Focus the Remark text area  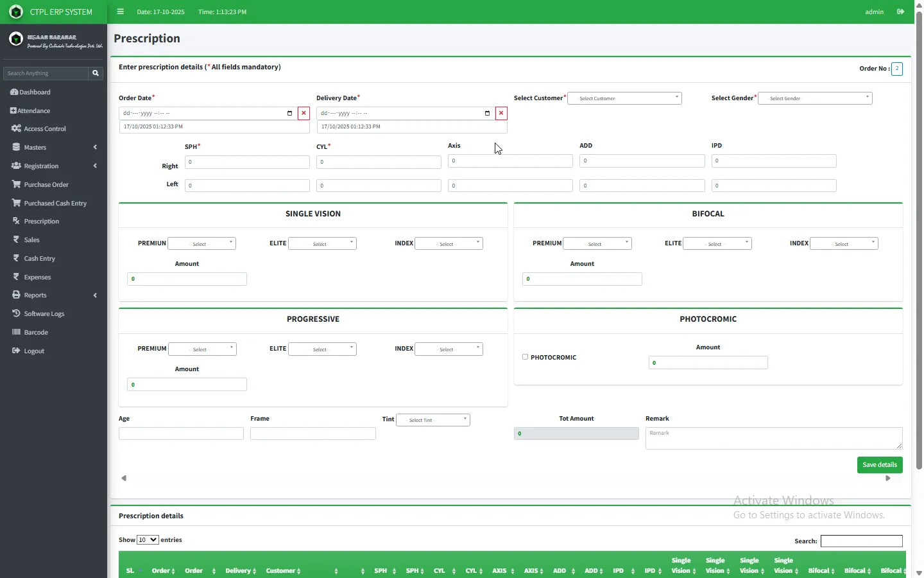click(773, 439)
